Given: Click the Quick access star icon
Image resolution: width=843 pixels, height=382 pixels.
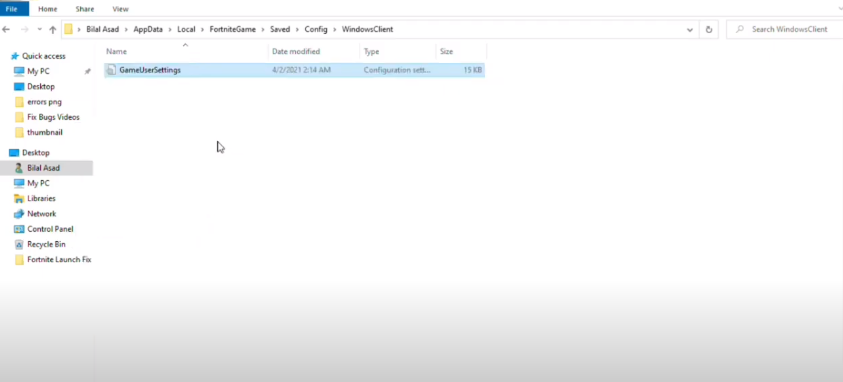Looking at the screenshot, I should coord(15,56).
